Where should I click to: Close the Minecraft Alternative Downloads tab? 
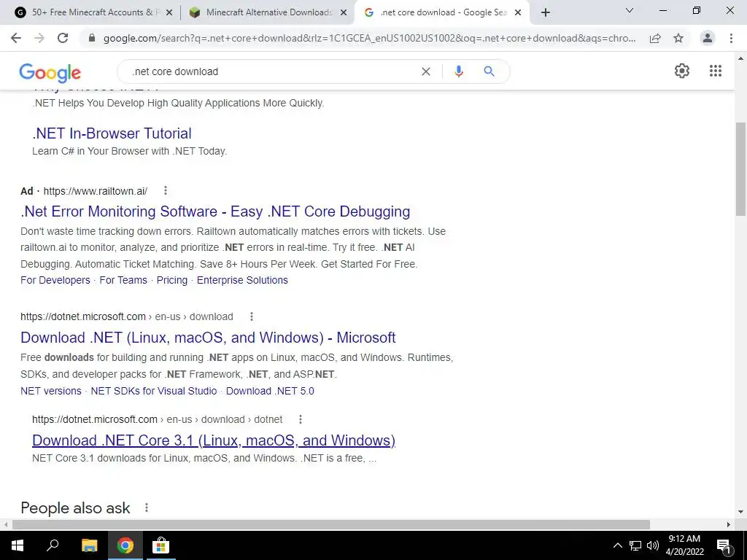click(x=344, y=12)
